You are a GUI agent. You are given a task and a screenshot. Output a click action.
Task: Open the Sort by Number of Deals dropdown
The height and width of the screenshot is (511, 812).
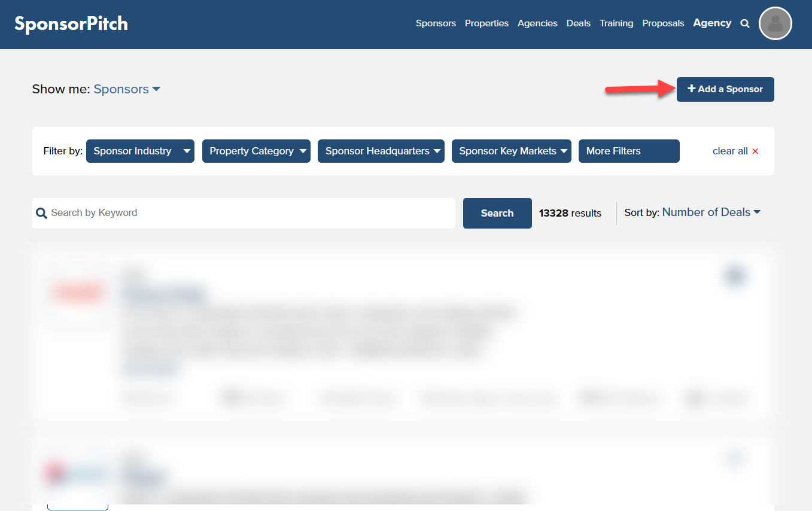point(711,212)
